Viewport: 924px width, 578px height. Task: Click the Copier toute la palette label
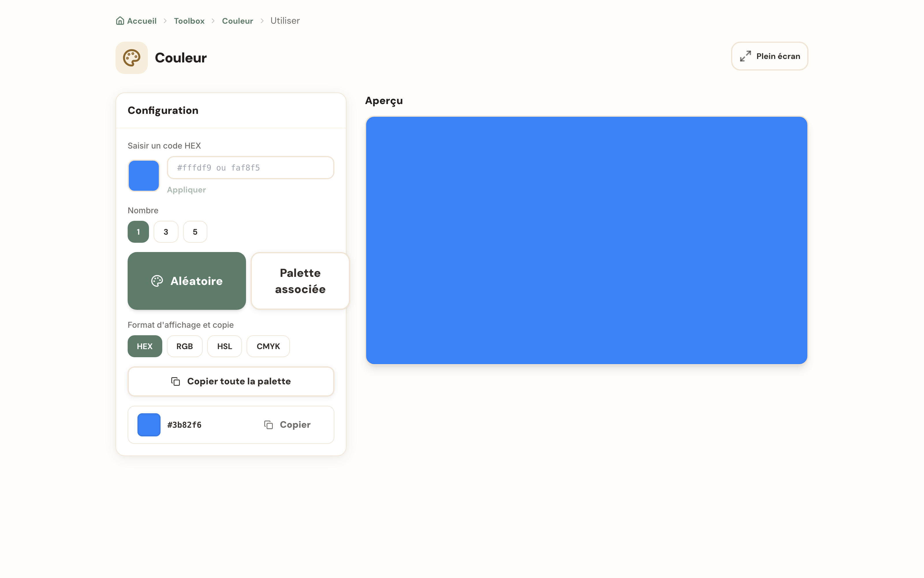(x=239, y=381)
